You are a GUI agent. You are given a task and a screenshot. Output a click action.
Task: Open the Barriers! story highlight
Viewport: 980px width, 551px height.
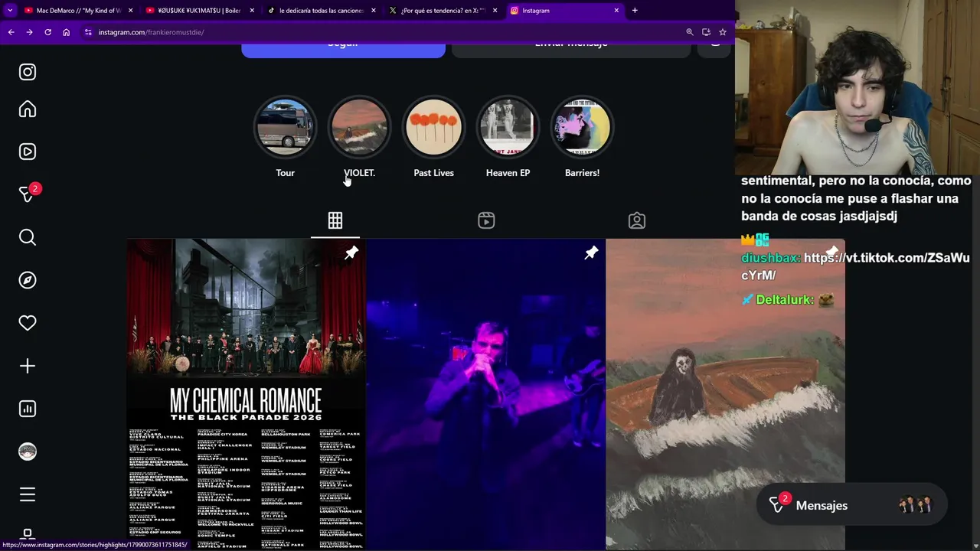click(x=582, y=127)
